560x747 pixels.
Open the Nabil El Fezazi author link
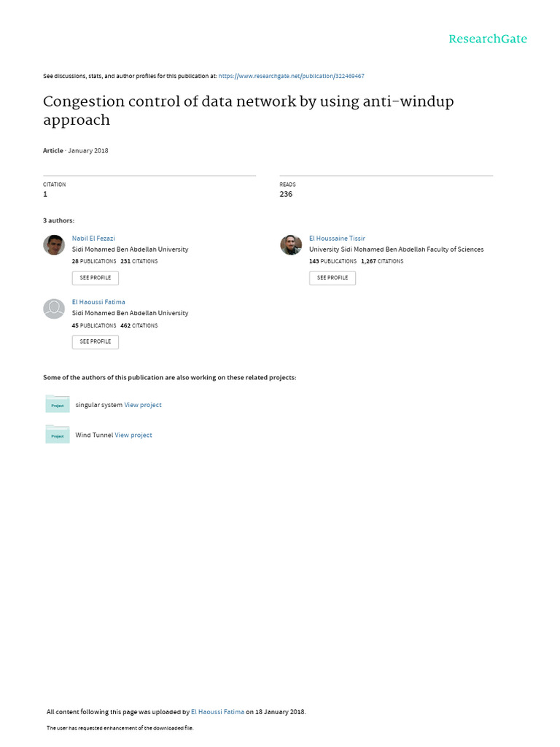(93, 239)
